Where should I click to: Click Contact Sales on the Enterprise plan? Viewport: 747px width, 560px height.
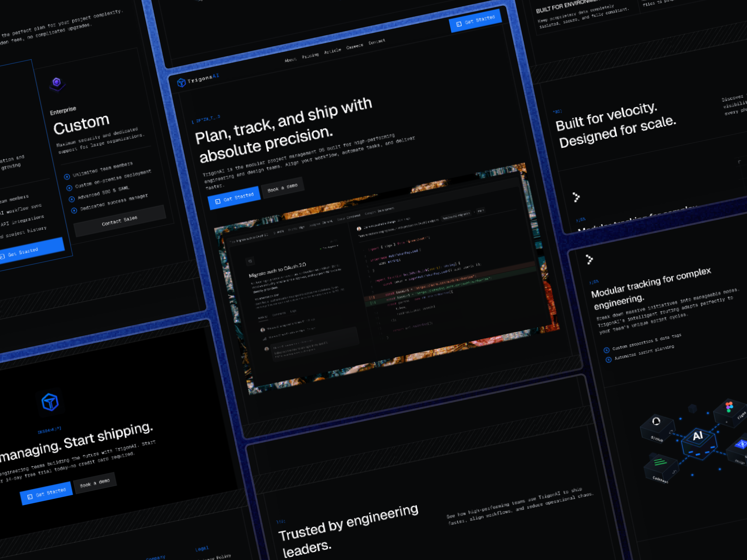pyautogui.click(x=120, y=221)
